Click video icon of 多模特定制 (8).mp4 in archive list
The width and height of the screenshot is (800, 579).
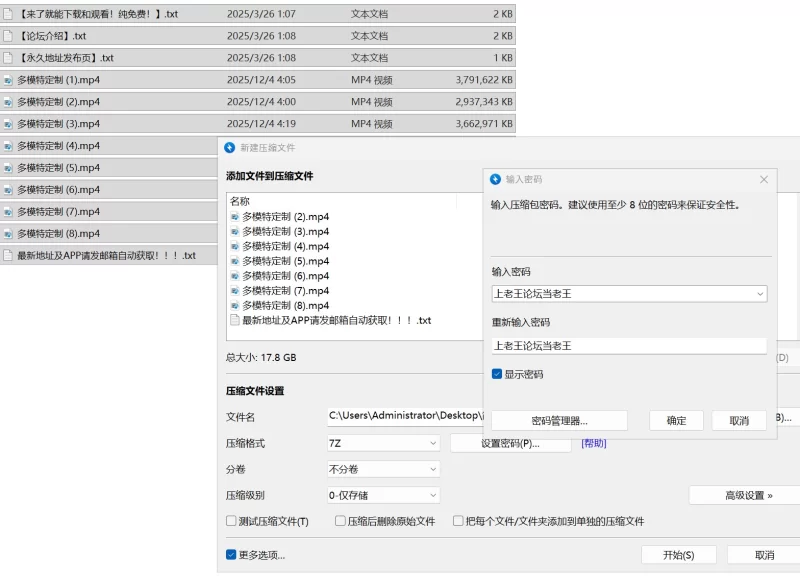pos(235,306)
